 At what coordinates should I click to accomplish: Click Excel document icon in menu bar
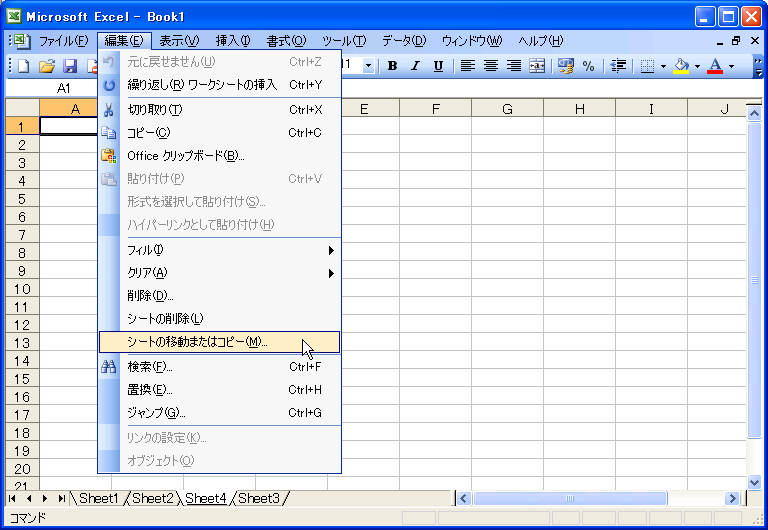21,41
